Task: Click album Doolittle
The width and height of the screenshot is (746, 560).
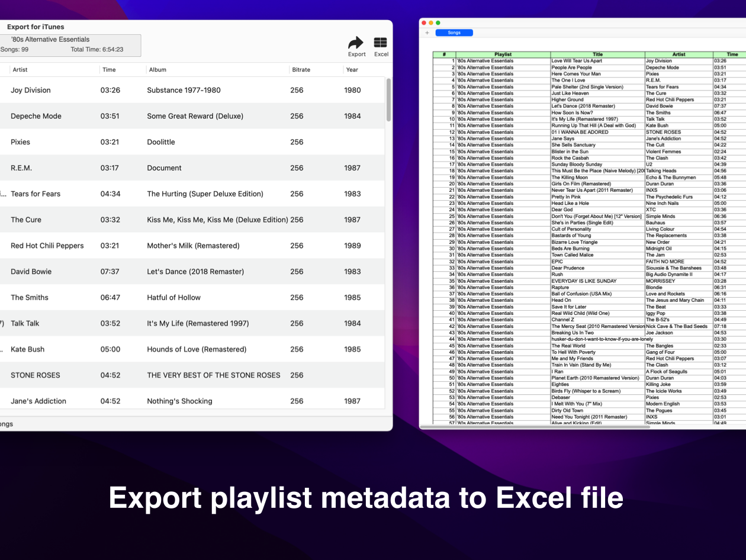Action: point(161,142)
